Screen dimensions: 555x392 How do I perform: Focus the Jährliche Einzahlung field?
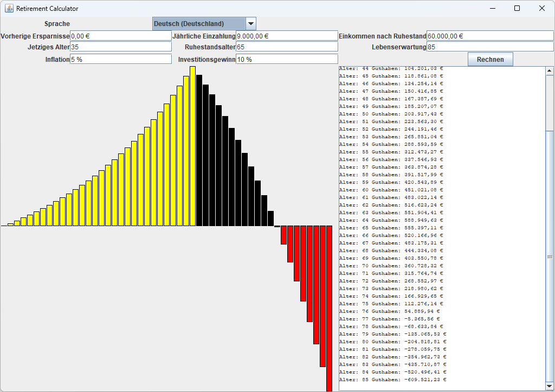tap(286, 36)
